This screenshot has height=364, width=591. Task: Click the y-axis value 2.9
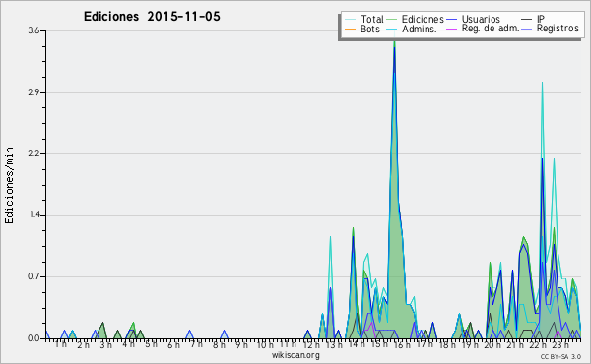point(33,92)
